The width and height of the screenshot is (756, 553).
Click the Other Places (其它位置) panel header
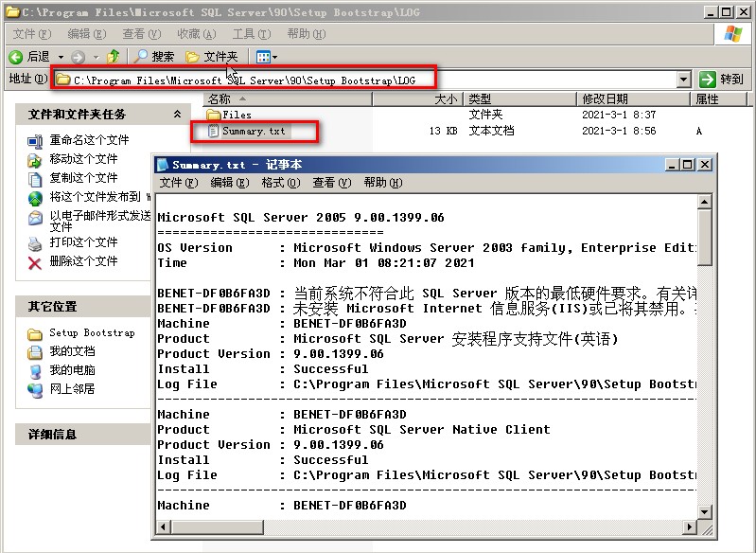point(83,307)
